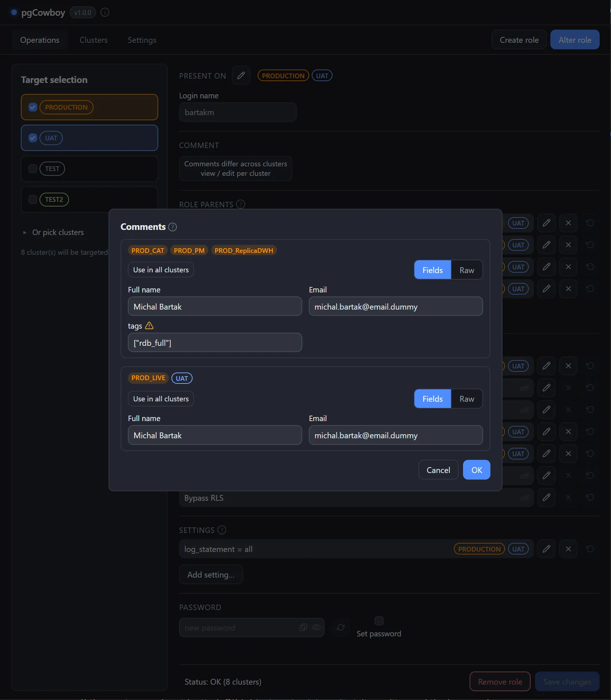Viewport: 611px width, 700px height.
Task: Click the pencil icon next to PRESENT ON
Action: point(241,76)
